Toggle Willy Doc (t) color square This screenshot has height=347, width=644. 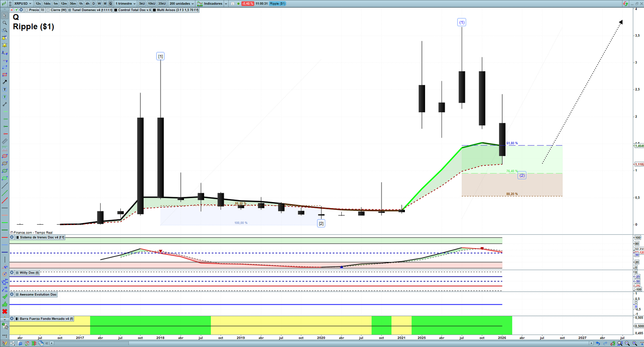17,273
